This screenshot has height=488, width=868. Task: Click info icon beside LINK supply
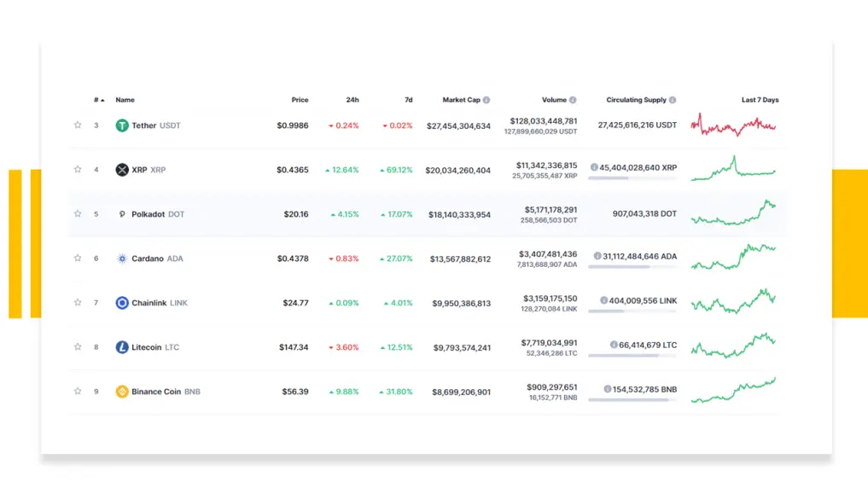point(604,300)
